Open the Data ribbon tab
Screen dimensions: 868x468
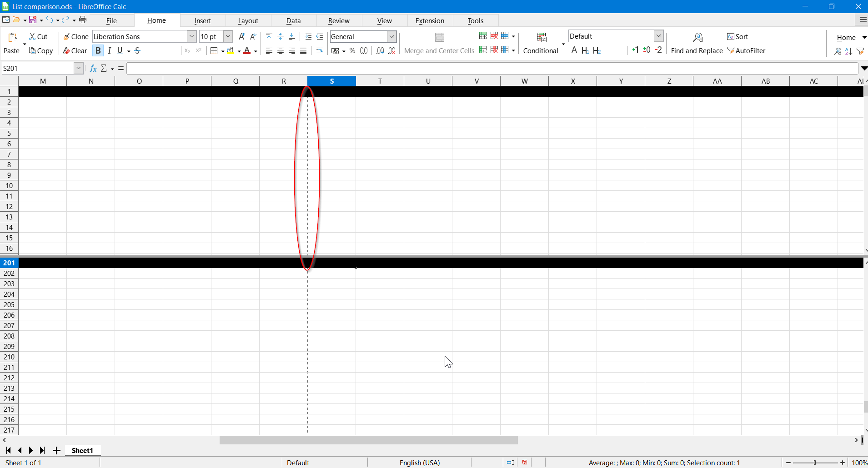coord(293,20)
